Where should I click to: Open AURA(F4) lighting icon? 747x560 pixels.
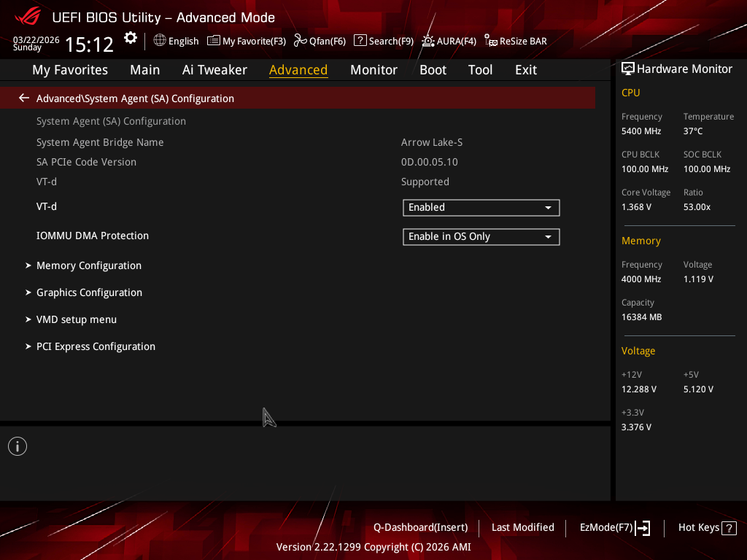click(427, 41)
